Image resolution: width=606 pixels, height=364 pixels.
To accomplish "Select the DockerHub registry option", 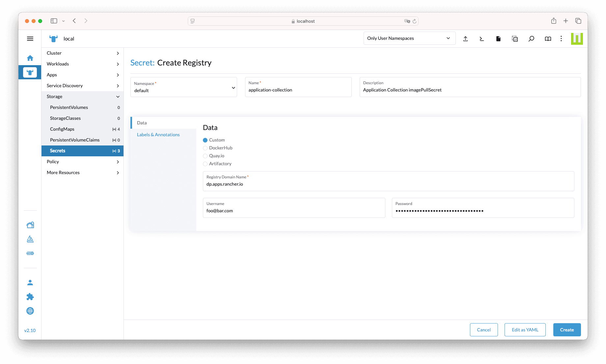I will click(205, 148).
